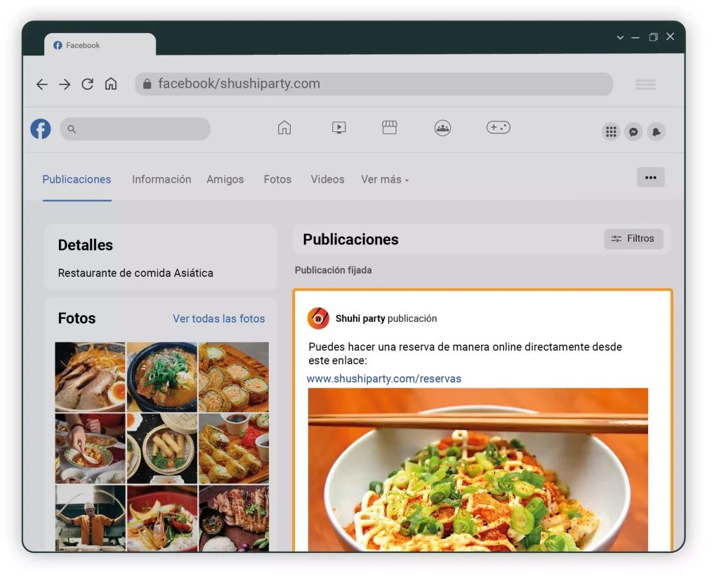Open the apps grid menu icon
The width and height of the screenshot is (719, 588).
(x=611, y=132)
